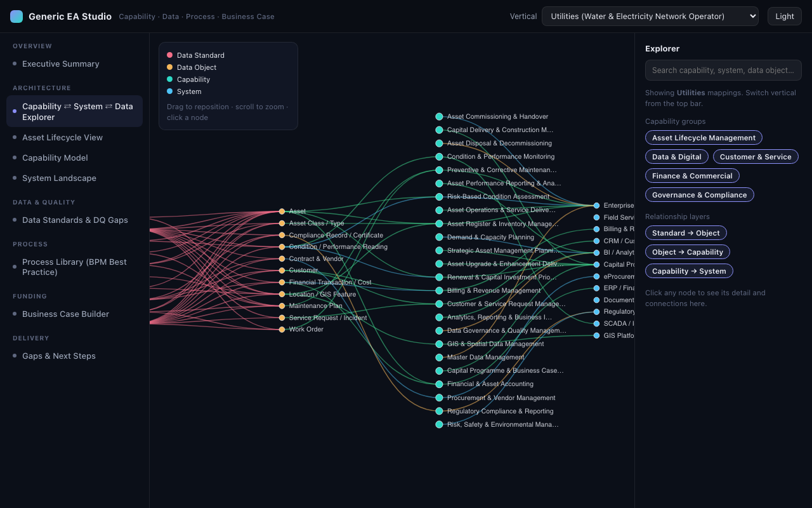The height and width of the screenshot is (508, 812).
Task: Click Regulatory Compliance & Reporting node
Action: click(x=439, y=411)
